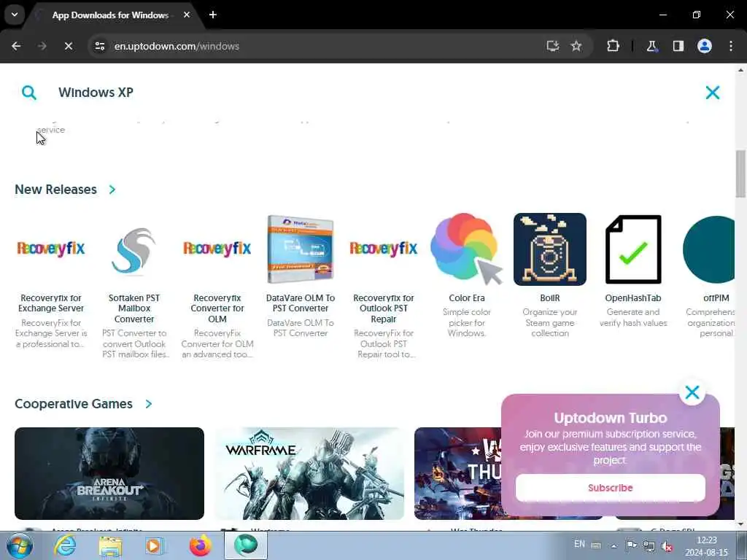
Task: Open the Recoveryfix Converter for OLM icon
Action: click(x=217, y=249)
